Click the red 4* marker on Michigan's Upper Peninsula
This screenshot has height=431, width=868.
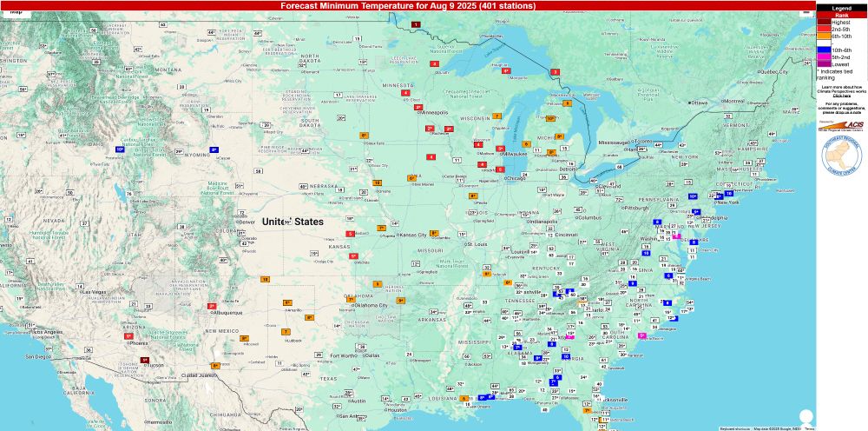pos(505,71)
